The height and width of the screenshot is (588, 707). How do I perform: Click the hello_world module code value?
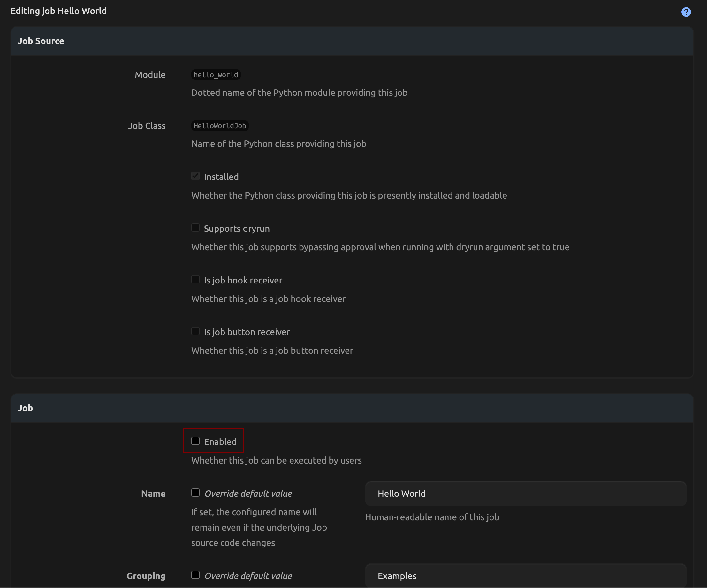(216, 75)
